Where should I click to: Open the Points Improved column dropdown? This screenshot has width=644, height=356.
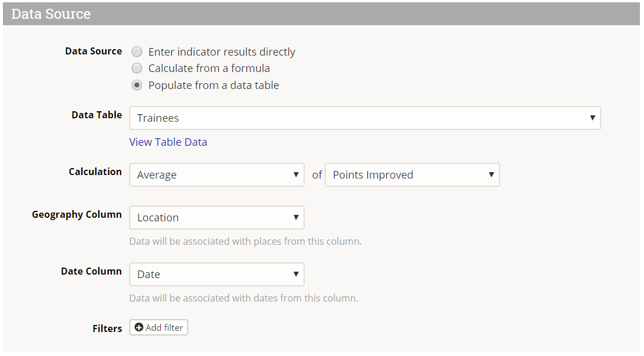click(412, 174)
